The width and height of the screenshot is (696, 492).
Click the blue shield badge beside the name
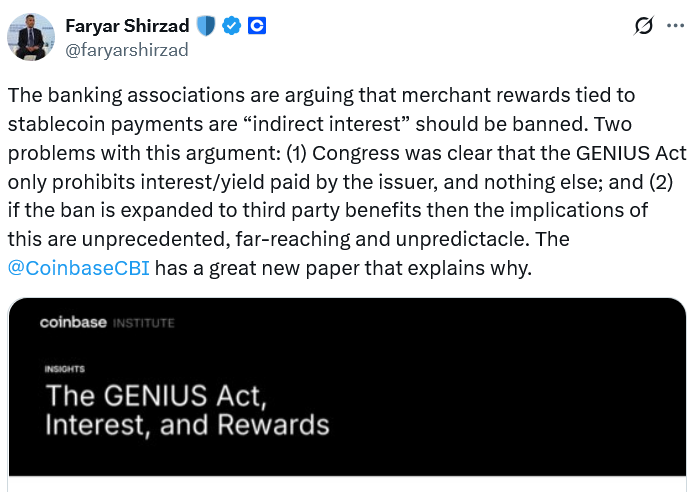click(205, 26)
